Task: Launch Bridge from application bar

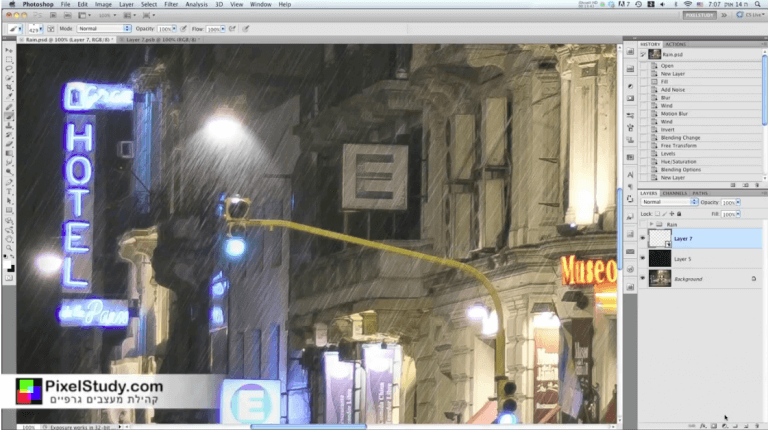Action: pos(53,16)
